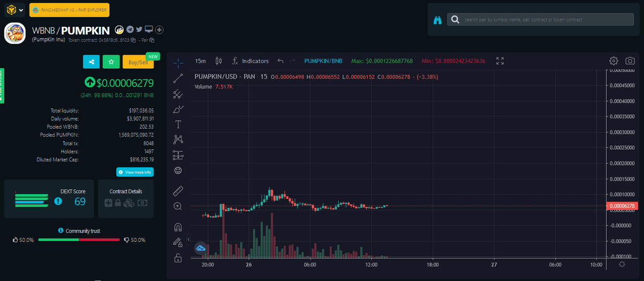The image size is (644, 281).
Task: Click the PUMPKIN/USD - PAN - 15 legend title
Action: point(231,77)
